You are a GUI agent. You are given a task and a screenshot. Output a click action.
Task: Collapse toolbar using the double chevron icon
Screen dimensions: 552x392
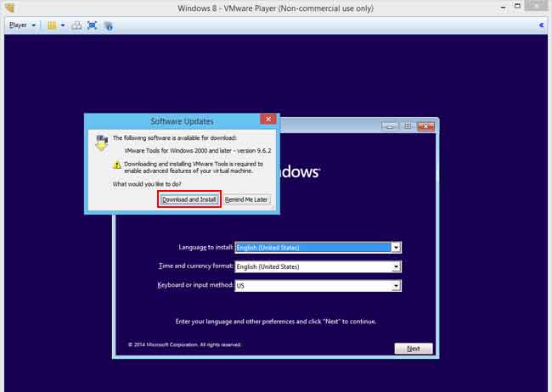pyautogui.click(x=542, y=25)
